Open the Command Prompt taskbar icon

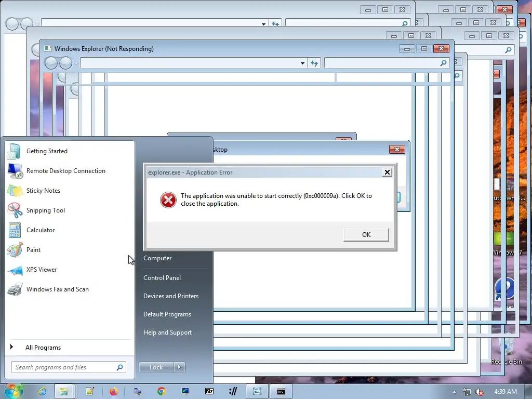point(281,392)
